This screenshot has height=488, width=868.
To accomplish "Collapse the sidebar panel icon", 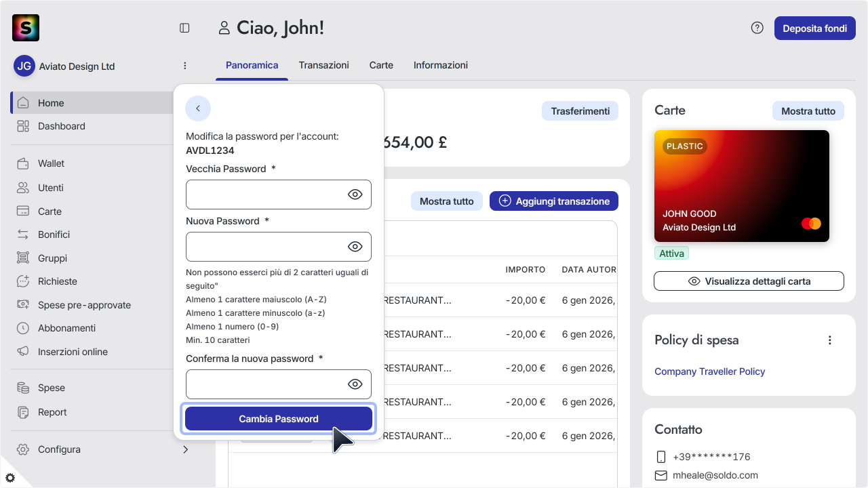I will tap(184, 28).
